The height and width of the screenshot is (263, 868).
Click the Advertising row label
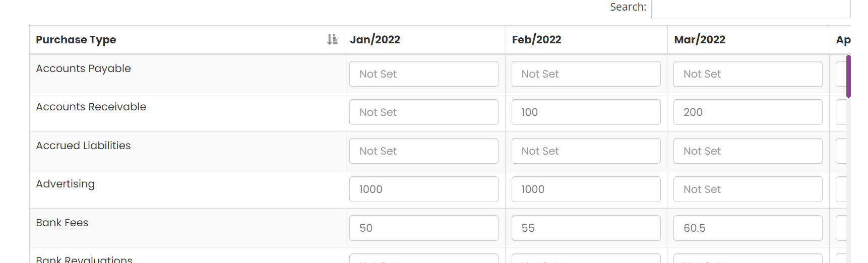pyautogui.click(x=66, y=184)
